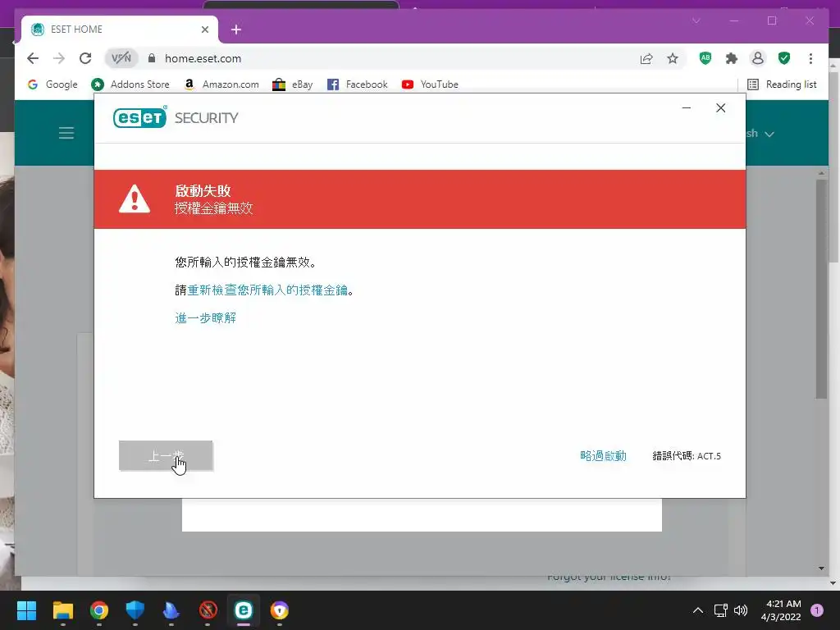Show hidden system tray icons
Viewport: 840px width, 630px height.
point(698,610)
